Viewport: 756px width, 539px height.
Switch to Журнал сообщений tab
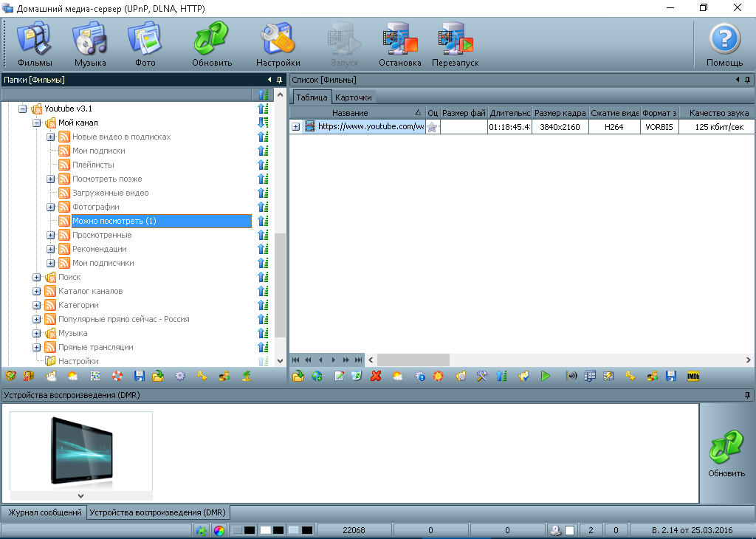click(44, 512)
